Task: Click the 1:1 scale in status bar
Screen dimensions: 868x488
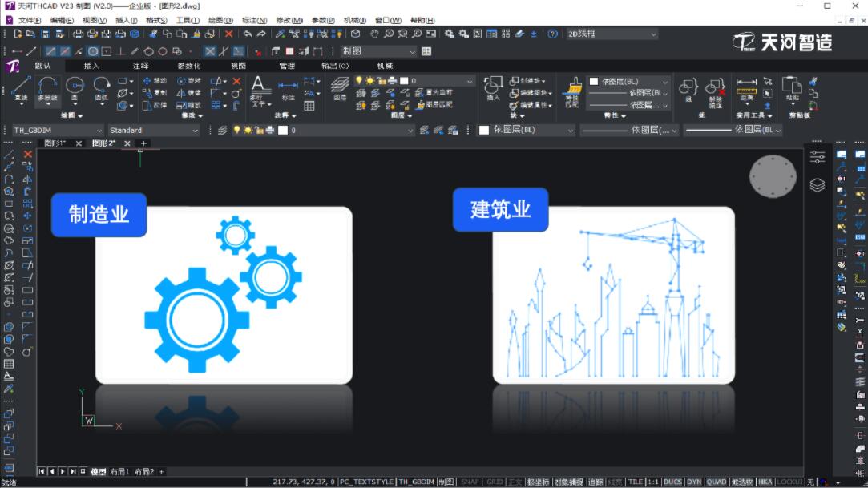Action: pos(652,482)
